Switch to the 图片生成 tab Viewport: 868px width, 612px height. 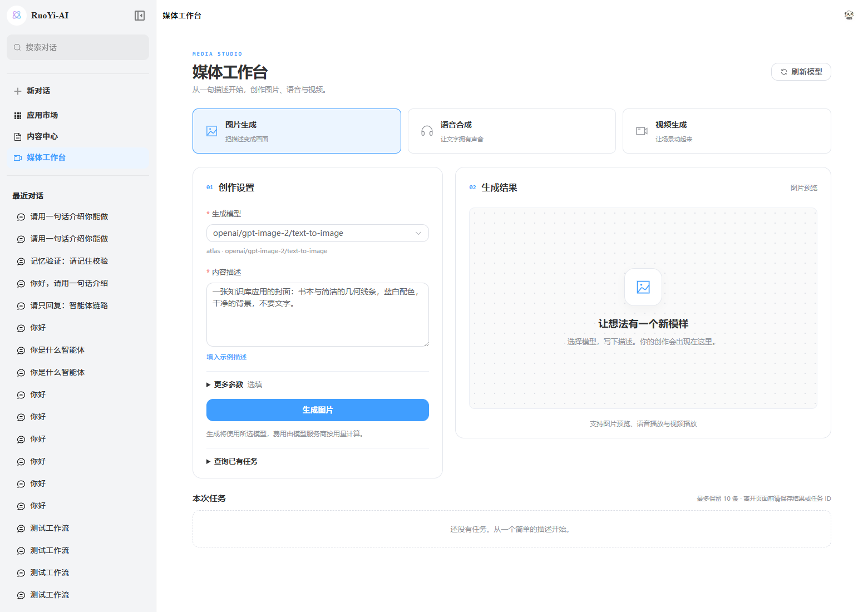[x=297, y=131]
